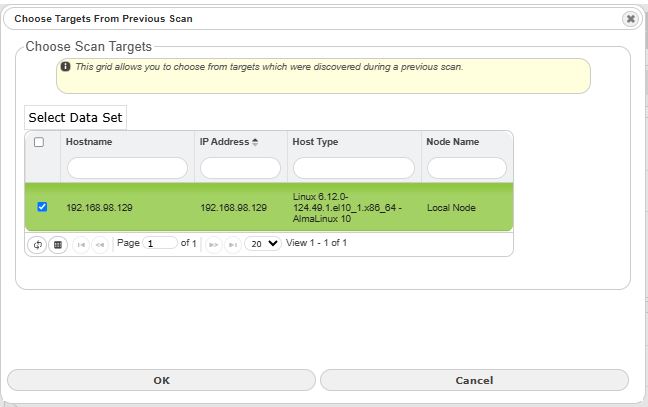
Task: Select the Select Data Set tab
Action: (75, 117)
